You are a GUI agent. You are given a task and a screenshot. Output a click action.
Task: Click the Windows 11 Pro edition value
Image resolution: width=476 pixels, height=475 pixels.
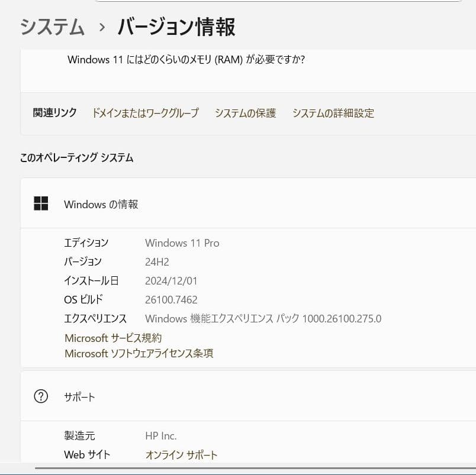click(x=182, y=243)
